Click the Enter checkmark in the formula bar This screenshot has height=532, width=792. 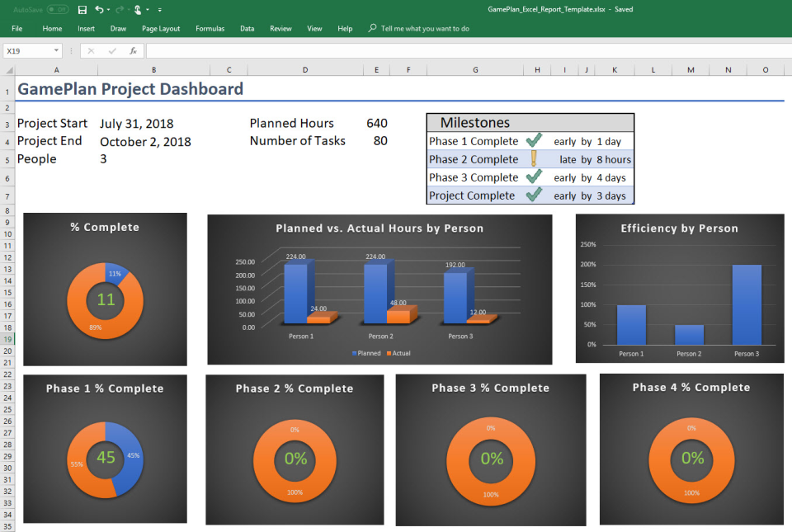[111, 50]
